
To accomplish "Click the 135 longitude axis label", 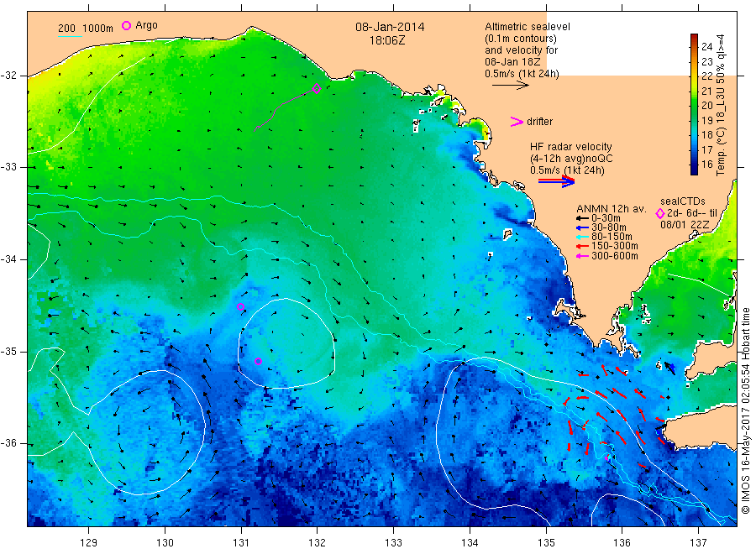I will 546,543.
